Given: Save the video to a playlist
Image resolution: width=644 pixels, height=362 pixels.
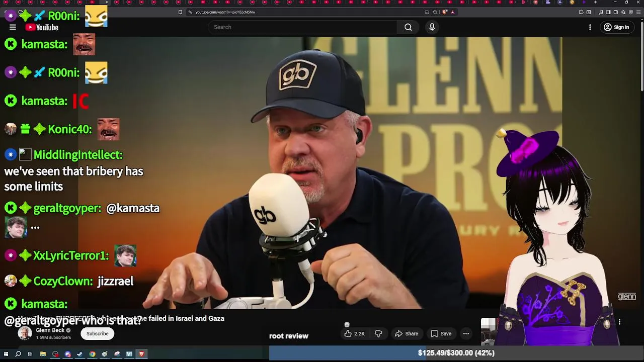Looking at the screenshot, I should coord(441,333).
